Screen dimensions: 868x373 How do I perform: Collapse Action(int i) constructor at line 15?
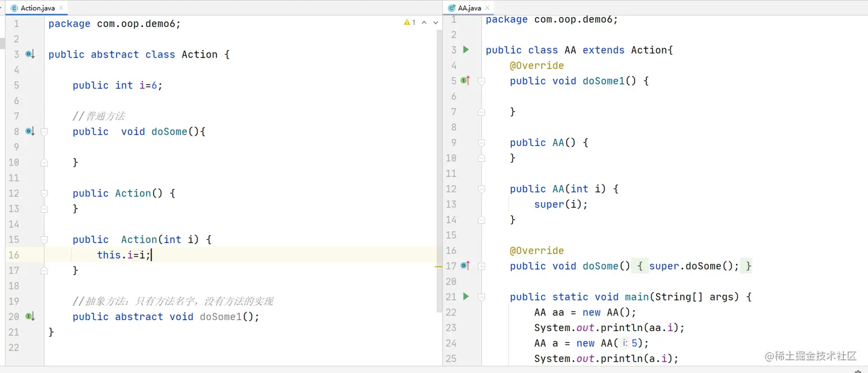pos(44,240)
